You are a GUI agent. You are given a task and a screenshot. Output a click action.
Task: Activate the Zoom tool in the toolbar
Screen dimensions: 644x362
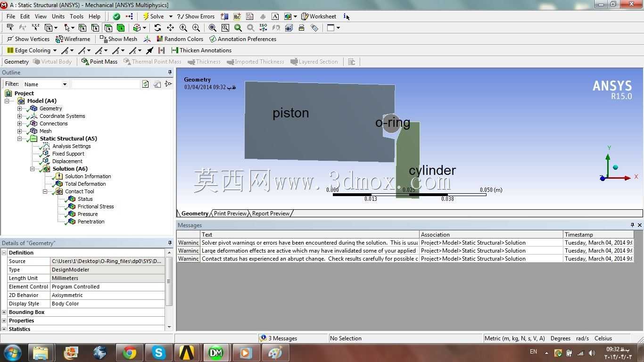183,28
